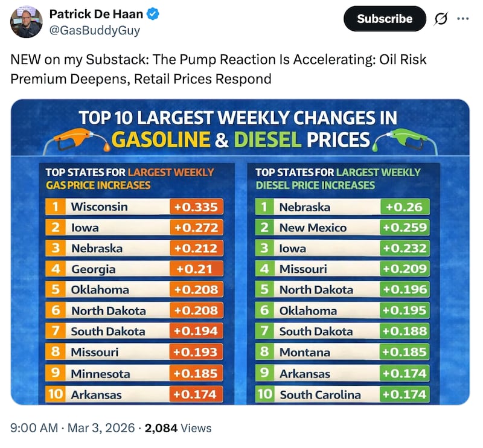
Task: Click the +0.335 value beside Wisconsin
Action: 196,206
